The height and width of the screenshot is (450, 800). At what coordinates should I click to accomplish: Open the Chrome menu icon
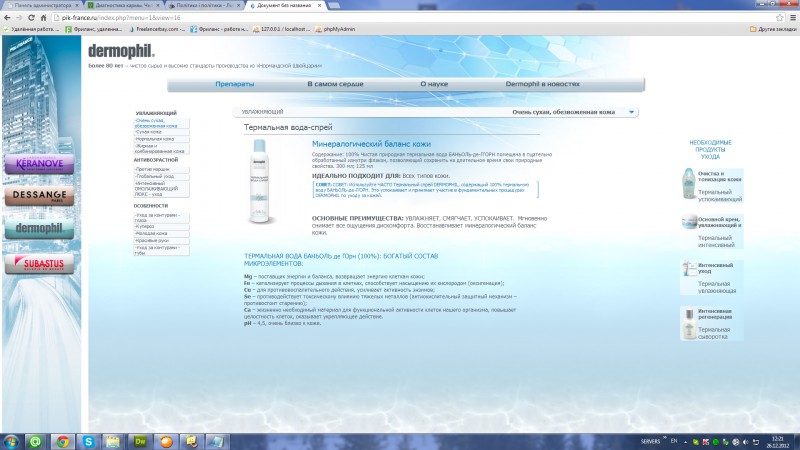pos(793,17)
